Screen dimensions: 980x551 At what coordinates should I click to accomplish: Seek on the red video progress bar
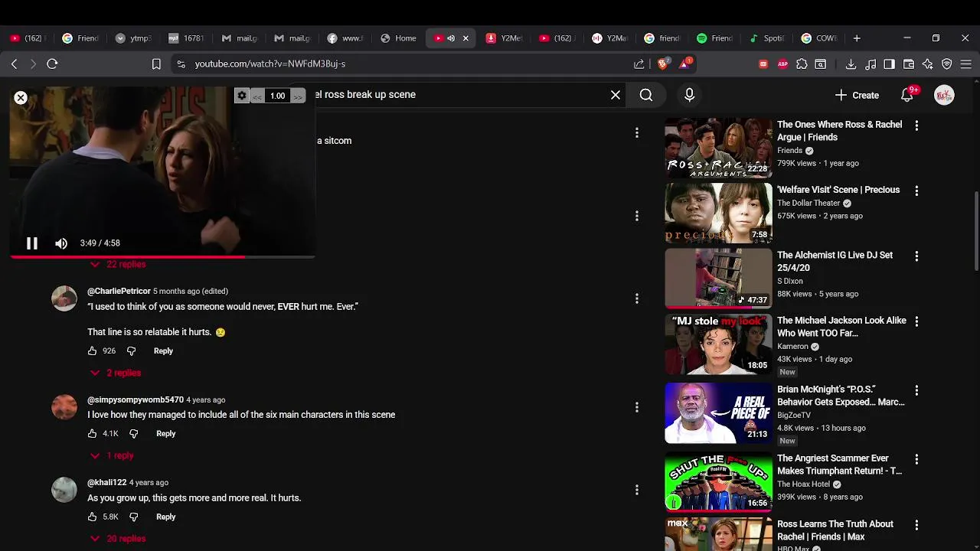coord(162,257)
